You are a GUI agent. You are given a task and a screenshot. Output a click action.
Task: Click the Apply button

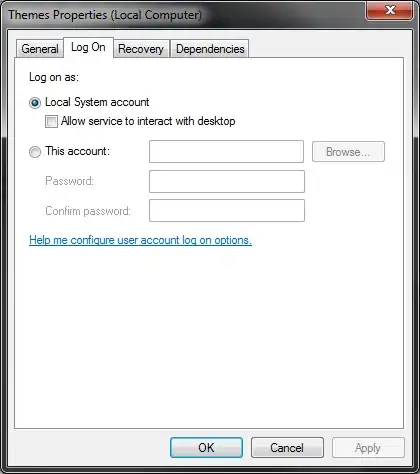click(368, 448)
